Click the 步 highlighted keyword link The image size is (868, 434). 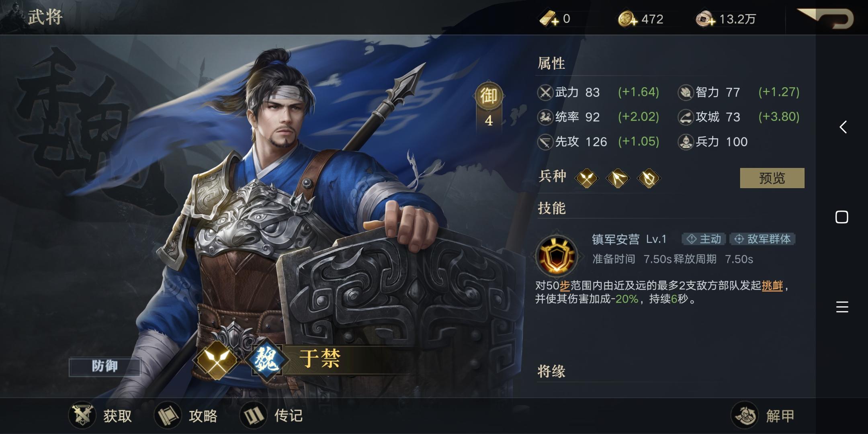pyautogui.click(x=565, y=286)
